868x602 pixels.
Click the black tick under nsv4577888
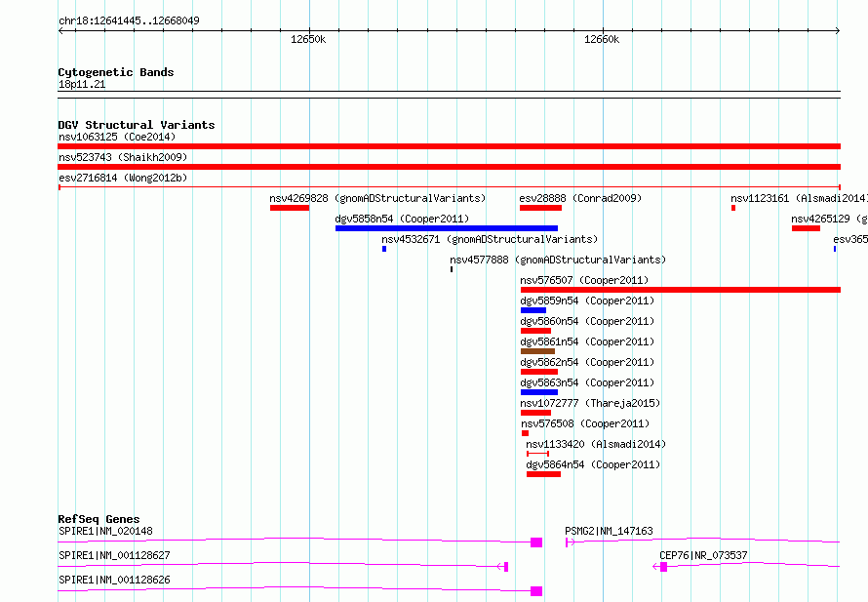452,269
